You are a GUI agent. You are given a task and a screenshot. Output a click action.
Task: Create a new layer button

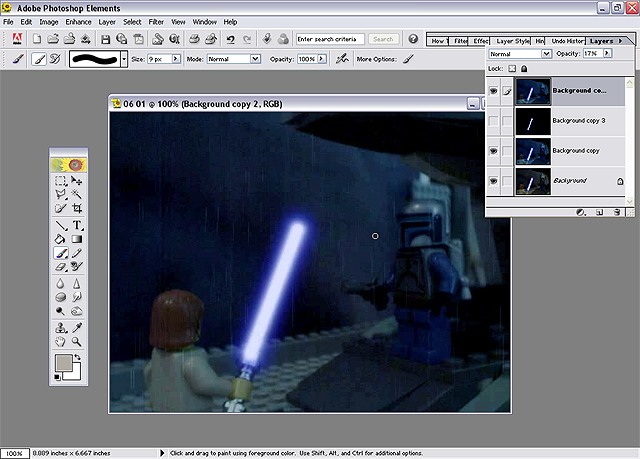(600, 212)
